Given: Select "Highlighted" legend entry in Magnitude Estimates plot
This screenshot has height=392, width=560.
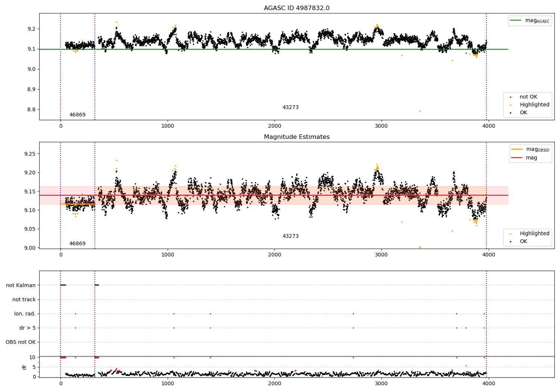Looking at the screenshot, I should coord(529,234).
